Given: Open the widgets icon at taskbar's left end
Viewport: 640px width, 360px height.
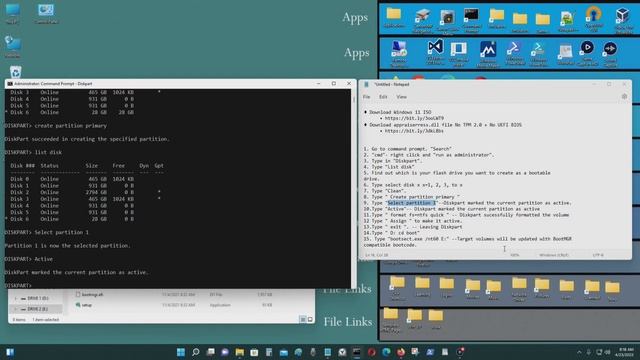Looking at the screenshot, I should pos(10,352).
